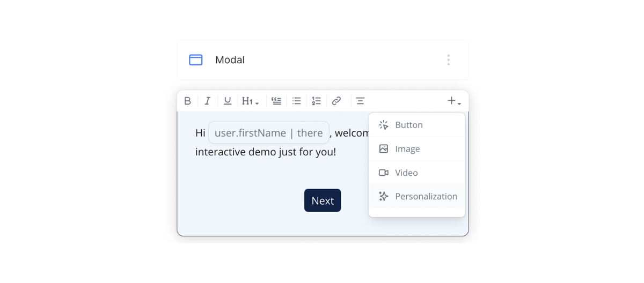Apply italic formatting
Screen dimensions: 644x283
coord(207,101)
